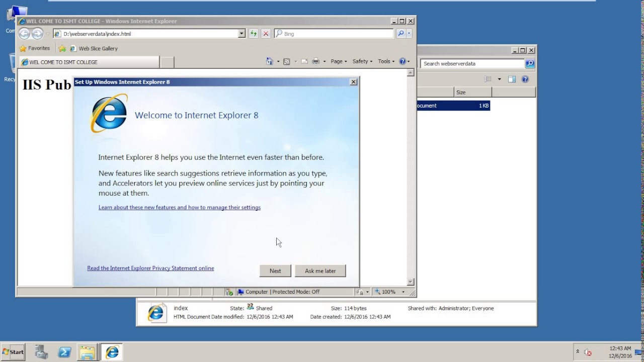Open Windows PowerShell from the taskbar
The image size is (644, 362).
click(x=64, y=352)
